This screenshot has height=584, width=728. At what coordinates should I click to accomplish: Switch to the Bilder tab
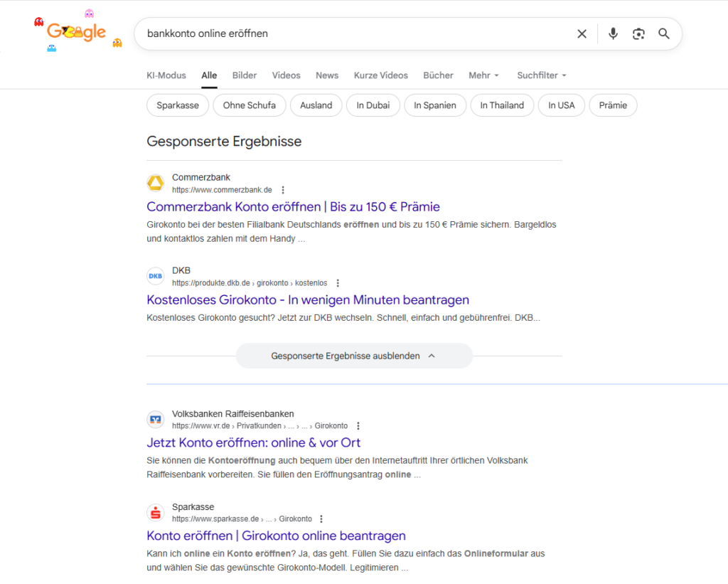[x=244, y=75]
